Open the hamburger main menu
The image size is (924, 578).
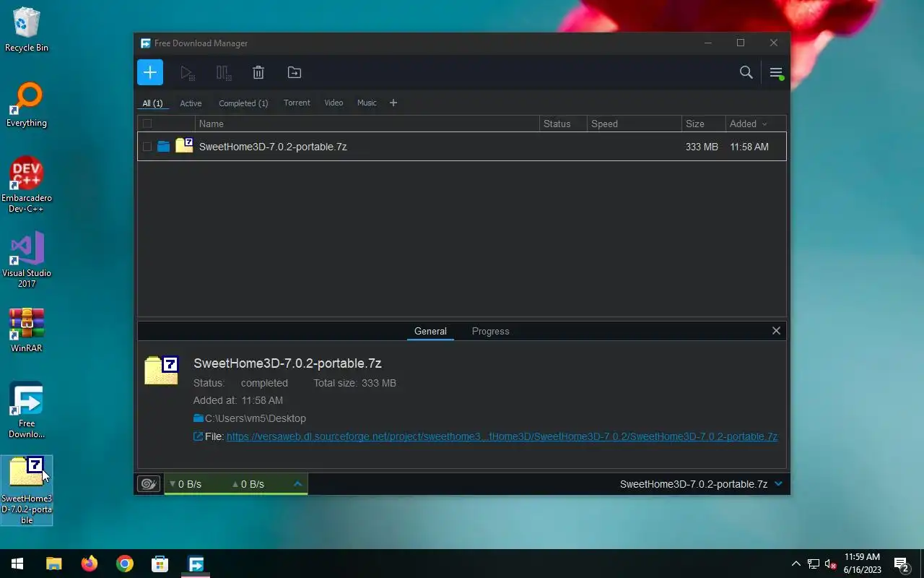(x=776, y=73)
